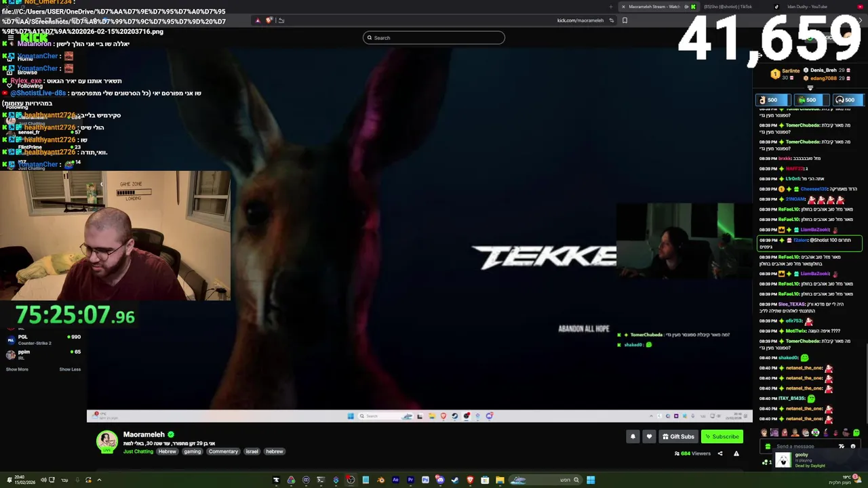Viewport: 868px width, 488px height.
Task: Click the chat translate icon
Action: pos(842,446)
